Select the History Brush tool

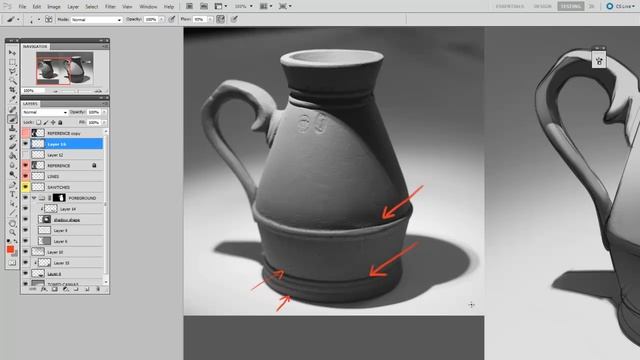pos(12,138)
